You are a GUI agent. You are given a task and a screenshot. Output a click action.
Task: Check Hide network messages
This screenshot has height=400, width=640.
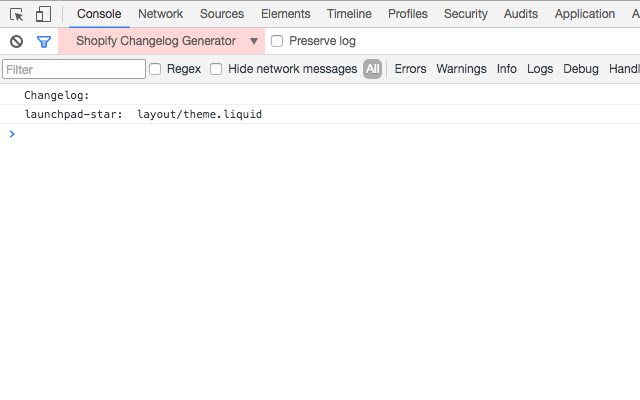coord(216,69)
